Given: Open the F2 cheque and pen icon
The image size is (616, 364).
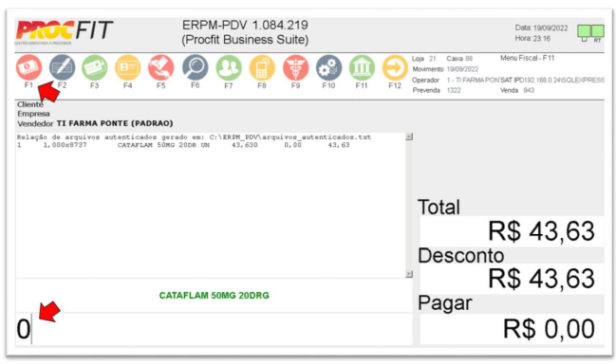Looking at the screenshot, I should coord(62,67).
